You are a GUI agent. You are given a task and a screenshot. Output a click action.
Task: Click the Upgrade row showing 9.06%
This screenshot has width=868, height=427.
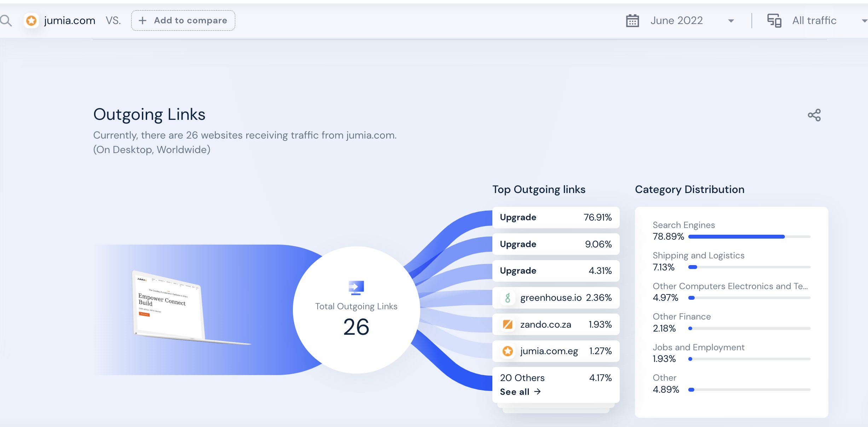point(555,244)
